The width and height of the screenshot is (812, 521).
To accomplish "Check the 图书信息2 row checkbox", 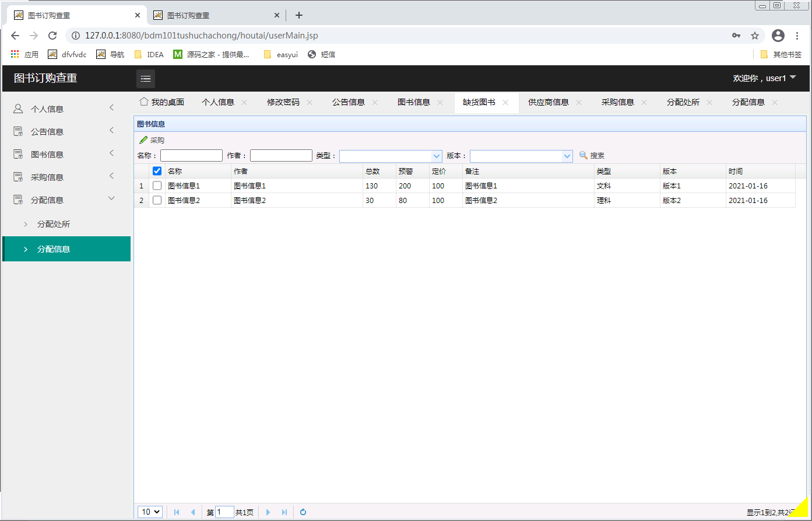I will coord(157,200).
